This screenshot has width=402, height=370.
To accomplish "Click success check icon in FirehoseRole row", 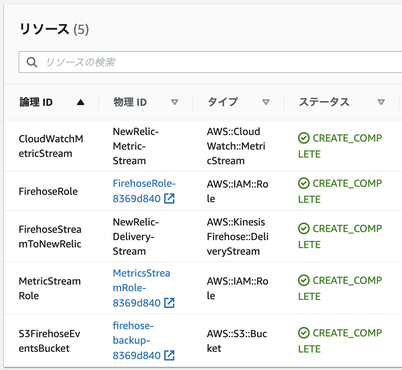I will (x=304, y=183).
